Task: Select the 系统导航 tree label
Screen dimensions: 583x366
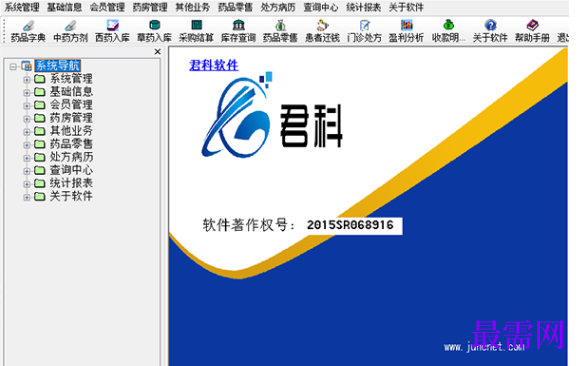Action: pos(58,66)
